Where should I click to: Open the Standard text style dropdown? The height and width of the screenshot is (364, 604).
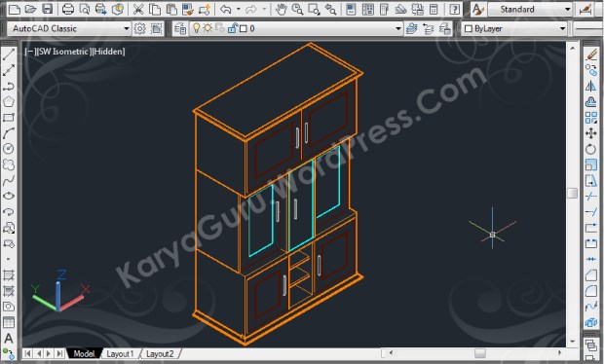click(530, 9)
